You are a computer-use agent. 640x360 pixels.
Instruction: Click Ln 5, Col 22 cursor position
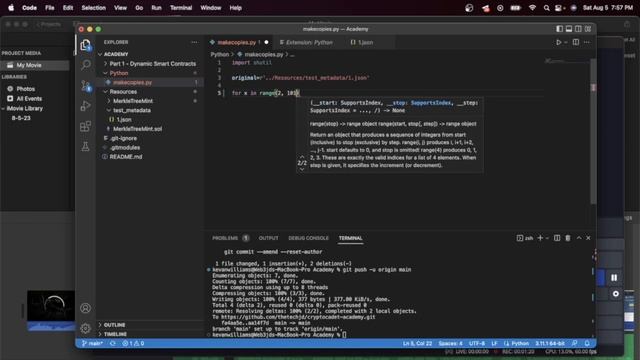pyautogui.click(x=417, y=343)
